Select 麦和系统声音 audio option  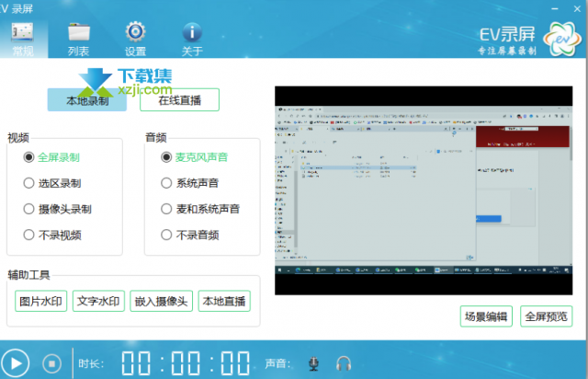point(200,209)
